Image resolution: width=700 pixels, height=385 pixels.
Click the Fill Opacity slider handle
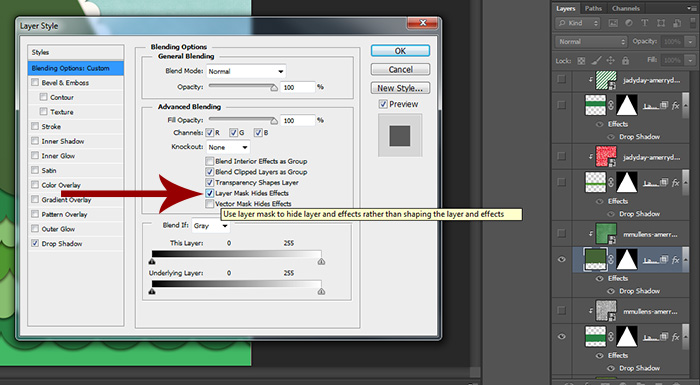click(274, 121)
